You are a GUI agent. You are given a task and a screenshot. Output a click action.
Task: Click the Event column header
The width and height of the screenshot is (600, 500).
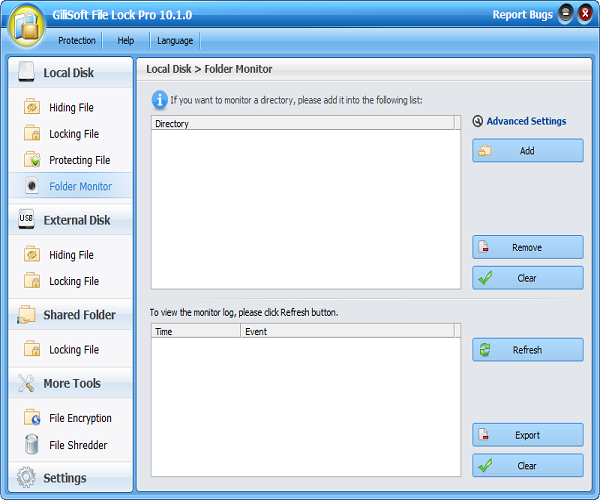tap(347, 331)
